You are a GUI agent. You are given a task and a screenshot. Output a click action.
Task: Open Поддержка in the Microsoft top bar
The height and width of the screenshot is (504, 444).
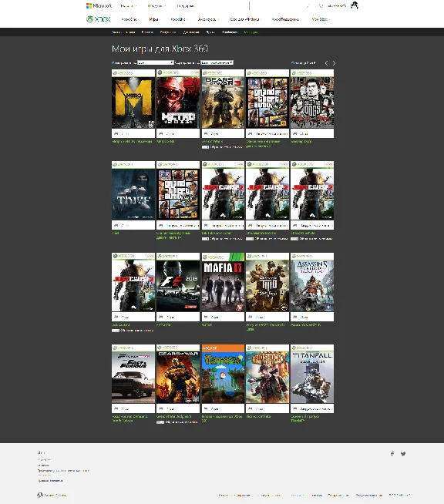pos(186,6)
